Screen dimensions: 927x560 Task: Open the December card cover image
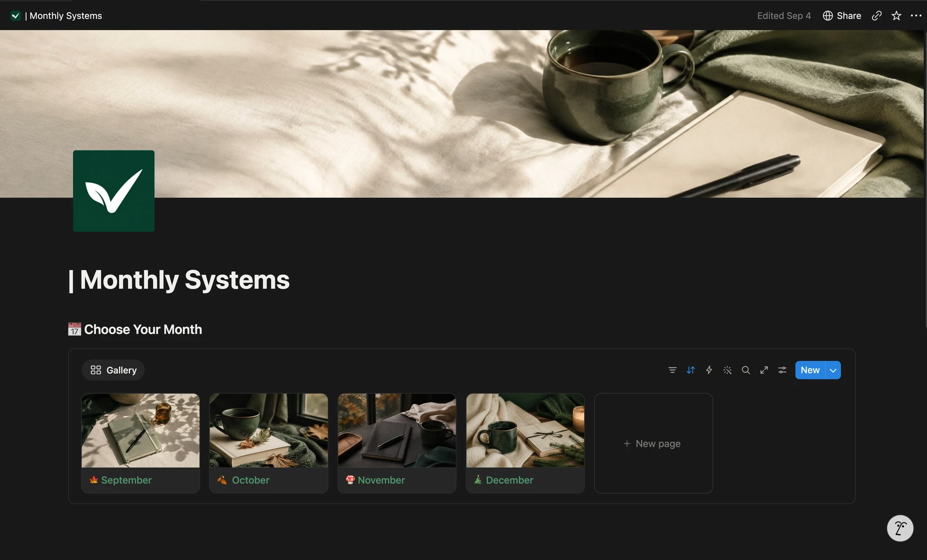click(x=525, y=430)
